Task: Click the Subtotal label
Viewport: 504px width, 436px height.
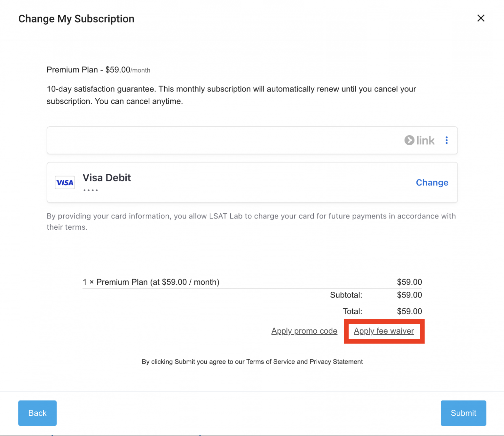Action: pyautogui.click(x=346, y=295)
